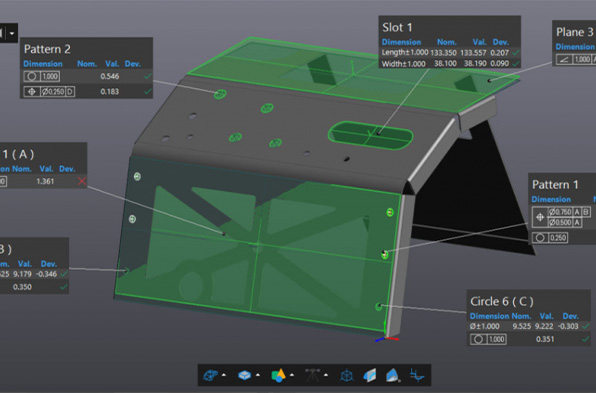Click Length±1.000 row label in Slot 1
596x393 pixels.
(x=405, y=52)
